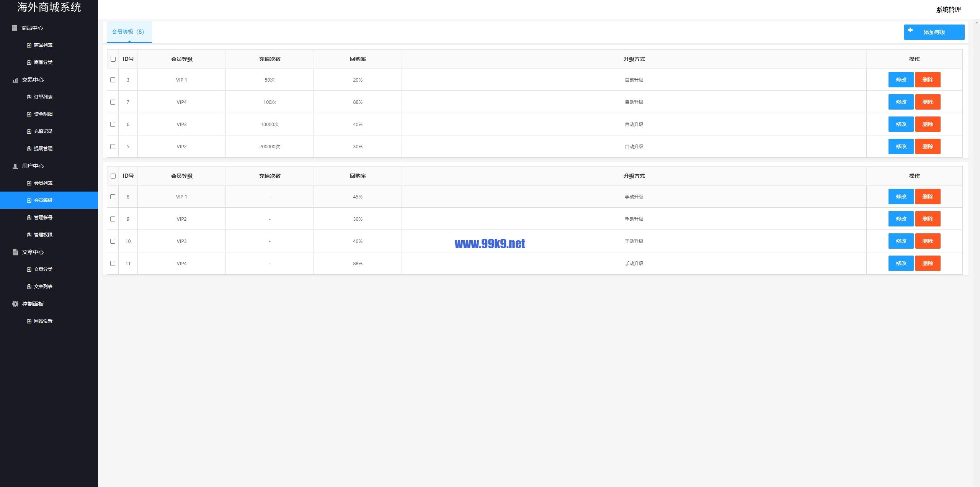This screenshot has height=487, width=980.
Task: Open 网站设置 in the sidebar
Action: click(49, 321)
